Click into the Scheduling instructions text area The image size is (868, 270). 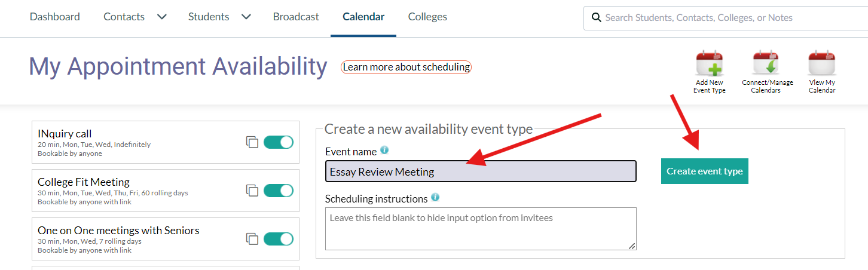click(481, 229)
